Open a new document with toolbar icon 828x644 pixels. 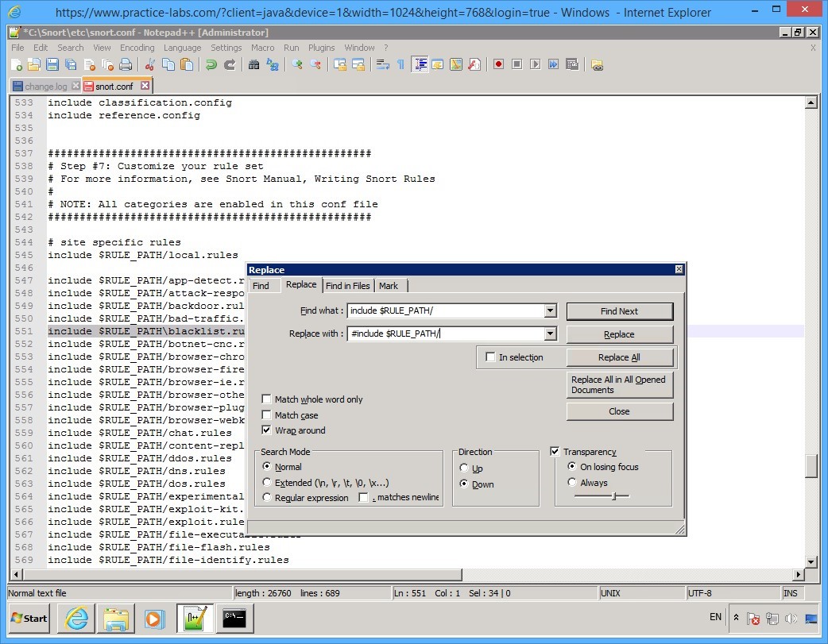pyautogui.click(x=17, y=64)
